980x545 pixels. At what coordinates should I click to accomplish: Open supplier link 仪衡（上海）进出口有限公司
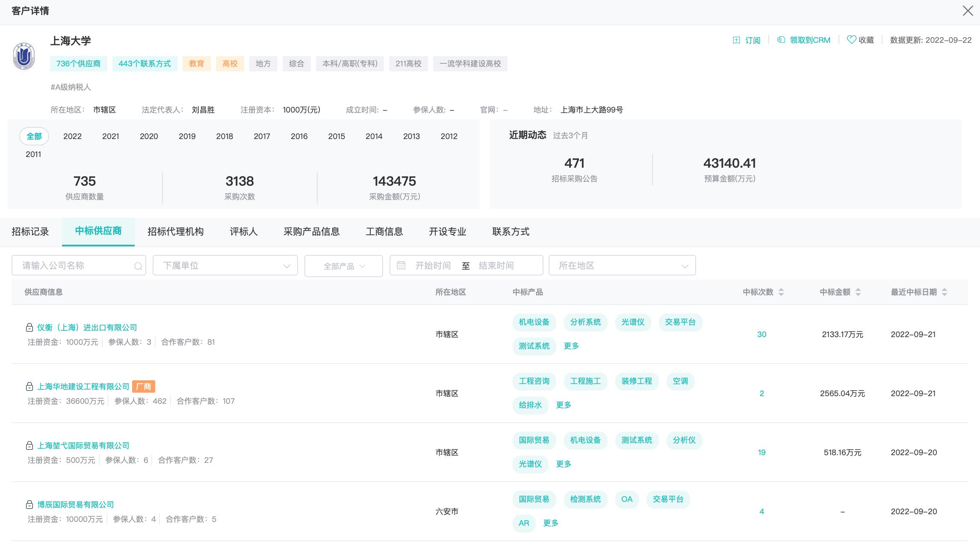pos(87,328)
